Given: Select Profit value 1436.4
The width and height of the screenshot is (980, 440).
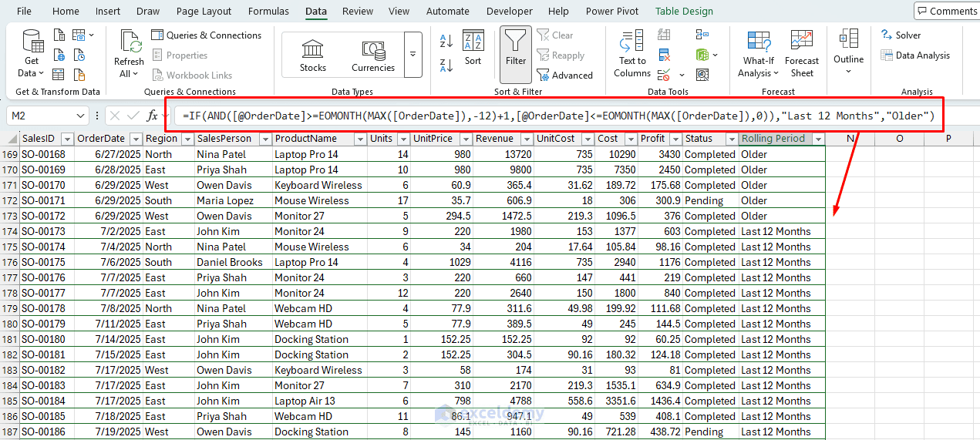Looking at the screenshot, I should [660, 401].
